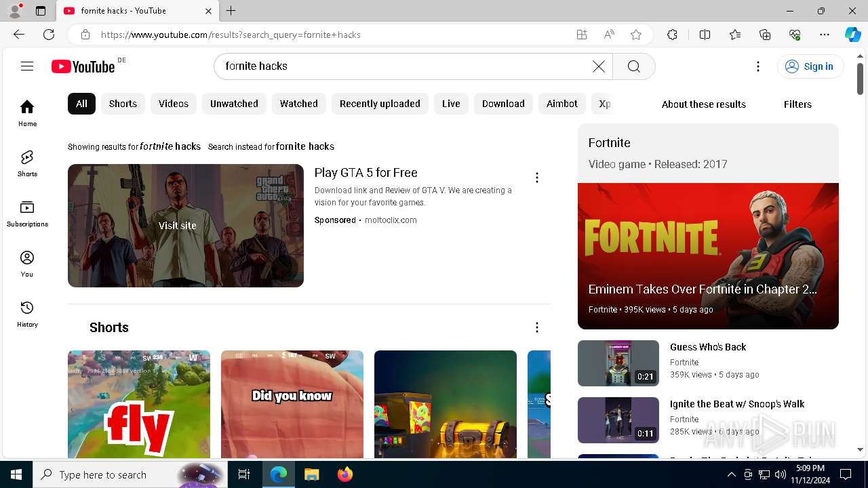Select the Videos filter chip
This screenshot has width=868, height=488.
pos(174,104)
